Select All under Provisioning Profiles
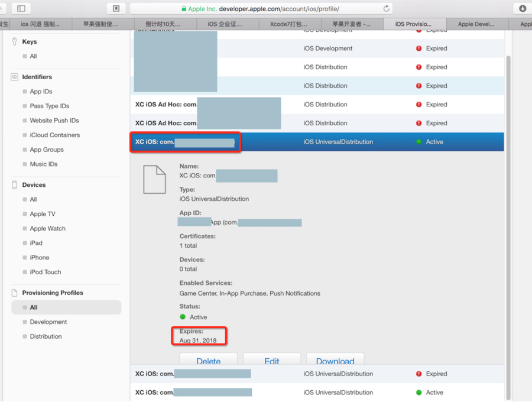The image size is (532, 402). coord(66,307)
